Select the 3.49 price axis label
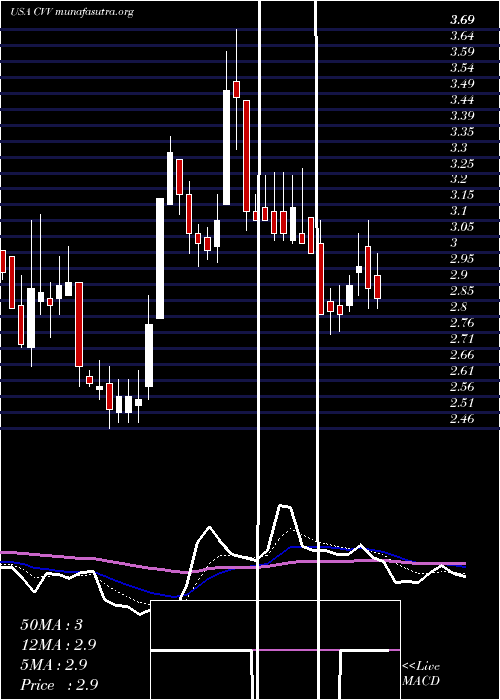The image size is (500, 700). 462,83
